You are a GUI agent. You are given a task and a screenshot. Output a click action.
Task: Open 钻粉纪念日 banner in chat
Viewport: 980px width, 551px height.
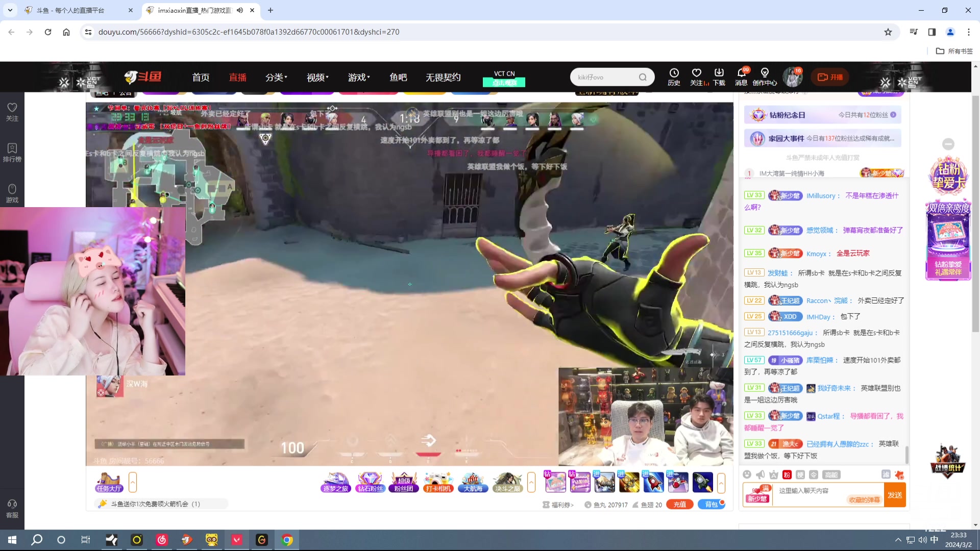[x=822, y=115]
